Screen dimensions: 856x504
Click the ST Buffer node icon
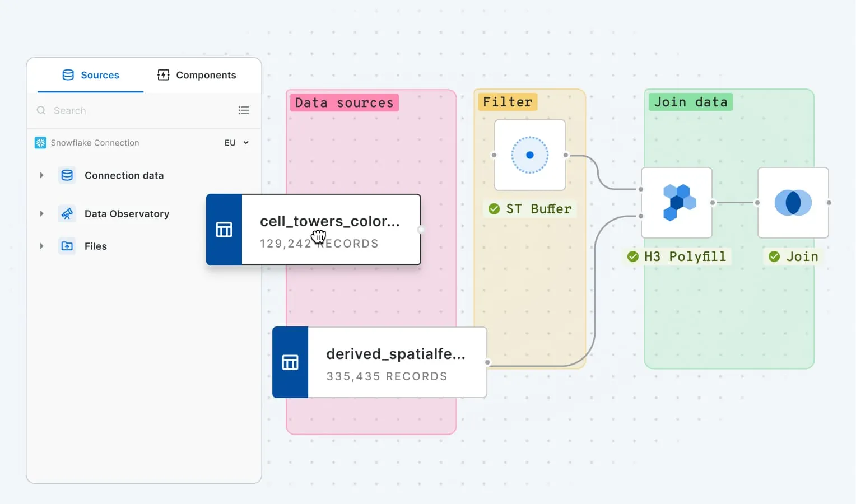(529, 155)
